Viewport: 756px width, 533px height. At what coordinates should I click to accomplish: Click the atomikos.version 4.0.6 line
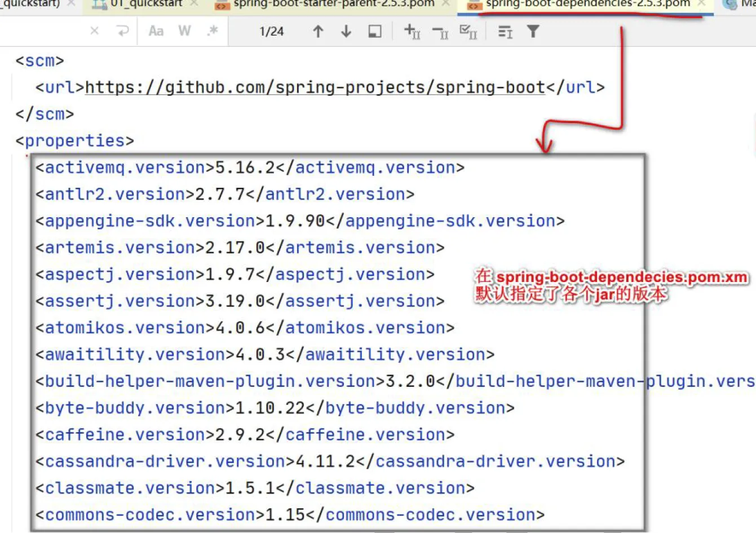point(245,328)
